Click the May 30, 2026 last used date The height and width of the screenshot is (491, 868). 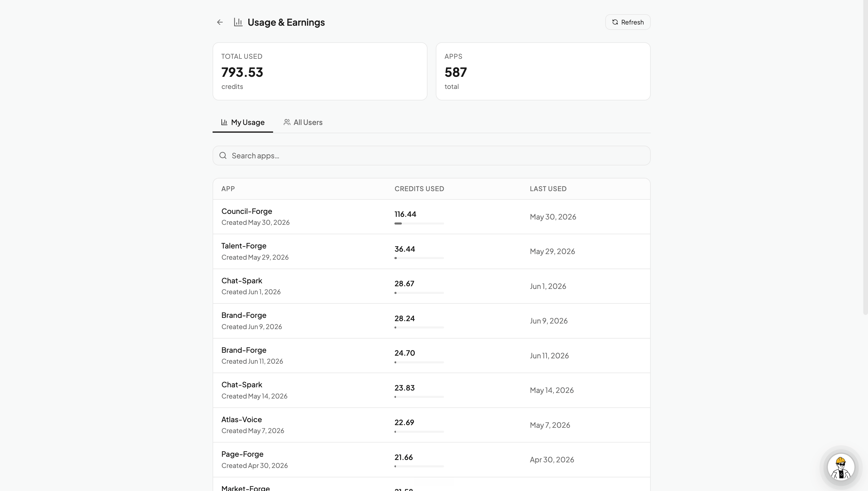553,217
